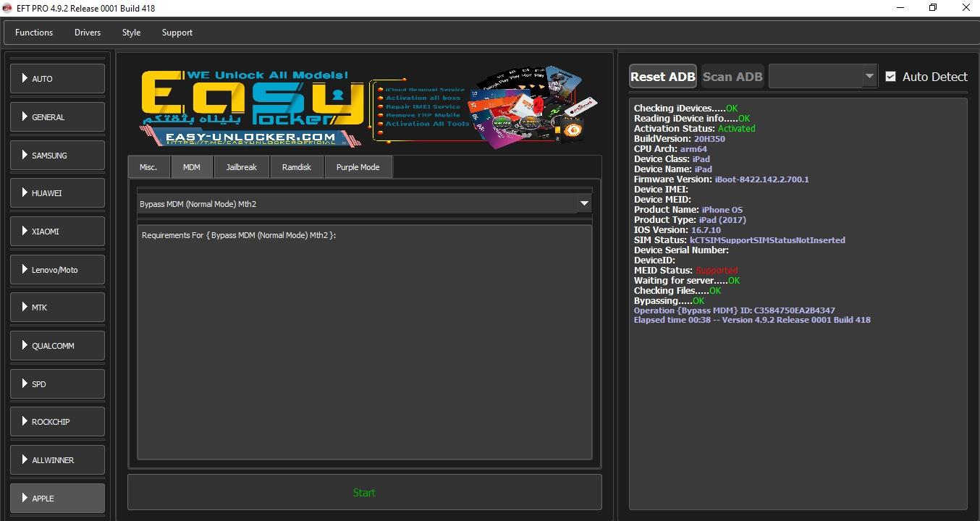Click the 'Elapsed time 00:38' log line

[x=752, y=320]
